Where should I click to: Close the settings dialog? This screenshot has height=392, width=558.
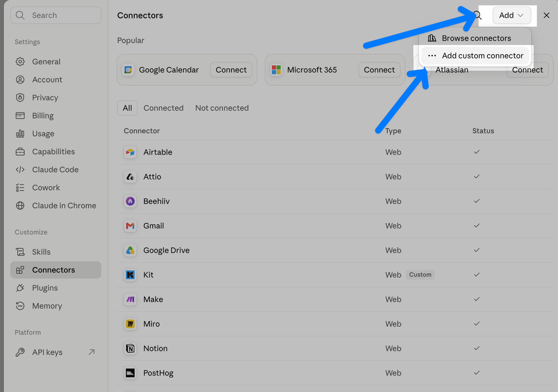547,15
